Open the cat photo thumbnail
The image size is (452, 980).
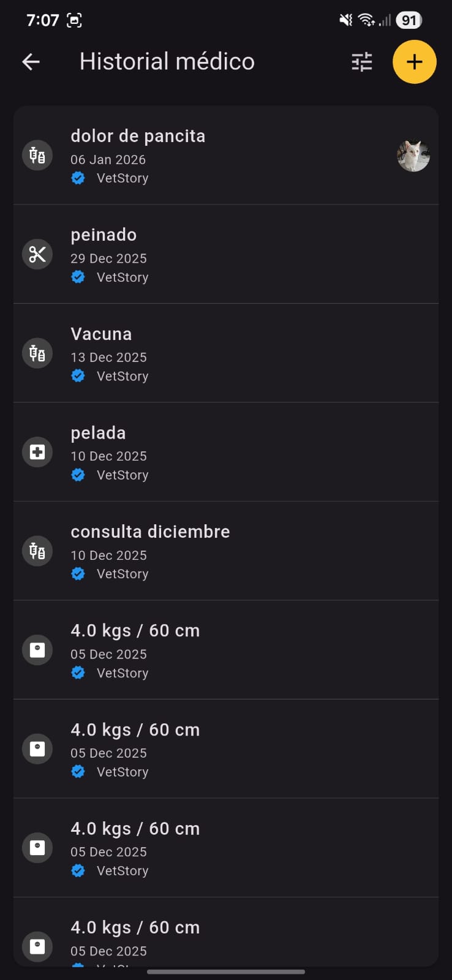[x=413, y=156]
